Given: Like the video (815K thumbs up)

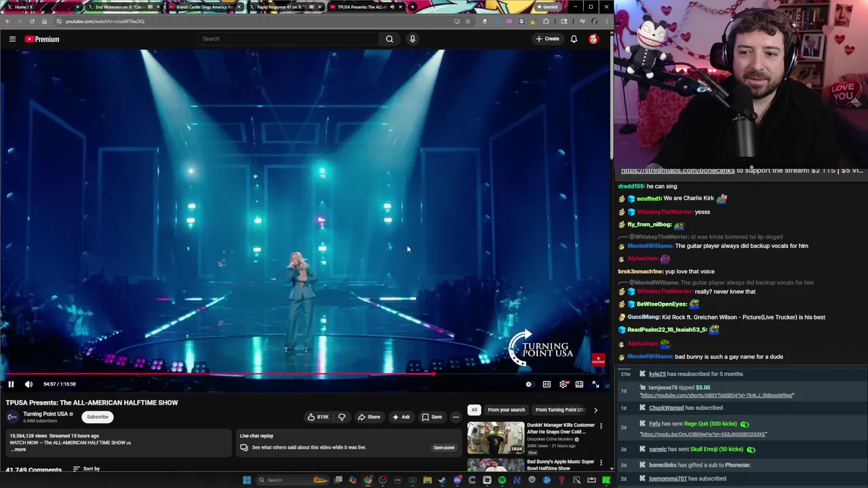Looking at the screenshot, I should [x=317, y=417].
